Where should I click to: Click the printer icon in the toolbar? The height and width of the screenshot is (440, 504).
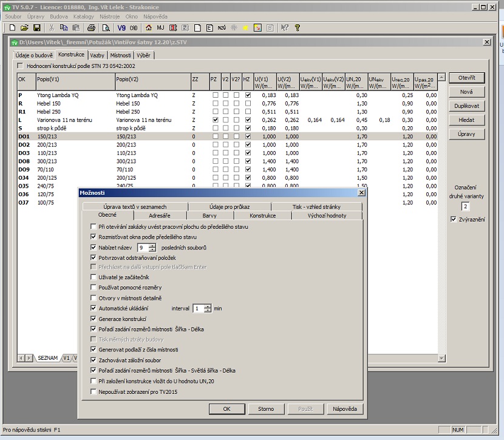click(91, 28)
